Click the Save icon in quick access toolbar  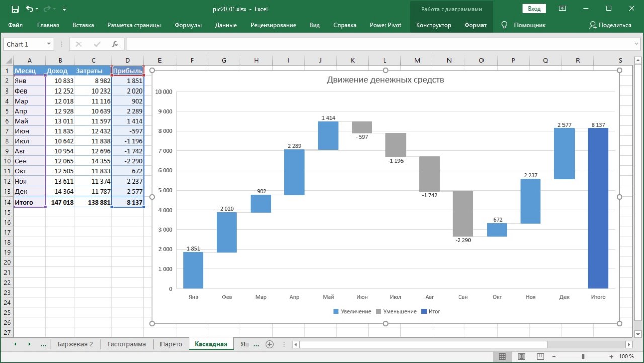(15, 9)
